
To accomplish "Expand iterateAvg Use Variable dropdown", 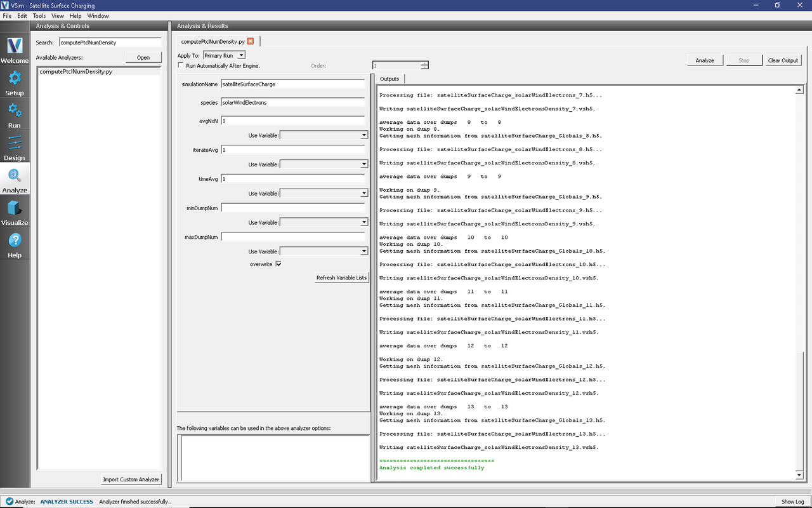I will tap(324, 164).
